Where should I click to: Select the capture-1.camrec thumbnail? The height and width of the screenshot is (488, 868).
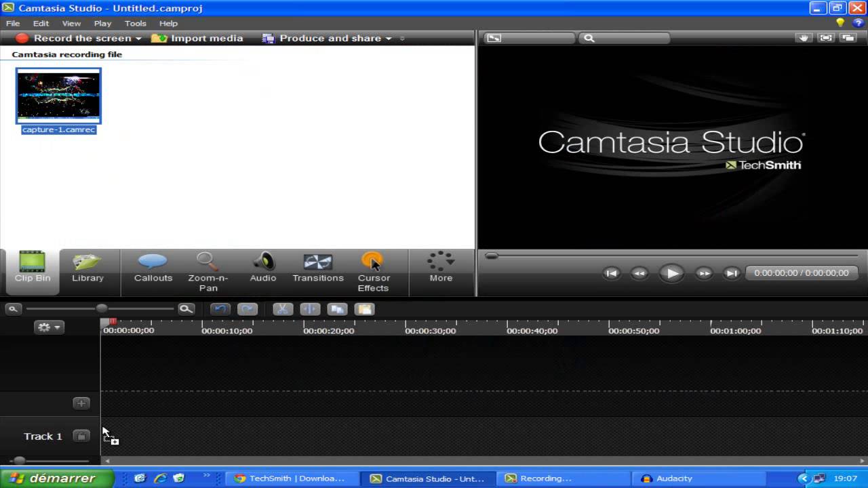58,96
